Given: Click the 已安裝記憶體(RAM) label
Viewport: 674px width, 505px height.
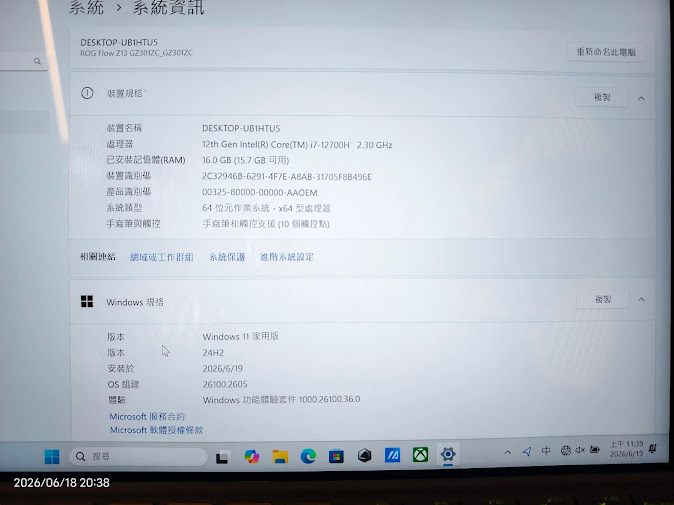Looking at the screenshot, I should [146, 160].
